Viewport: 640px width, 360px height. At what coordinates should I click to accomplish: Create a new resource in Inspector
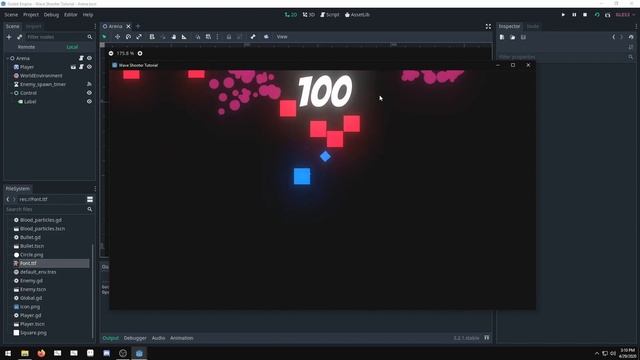pyautogui.click(x=502, y=37)
